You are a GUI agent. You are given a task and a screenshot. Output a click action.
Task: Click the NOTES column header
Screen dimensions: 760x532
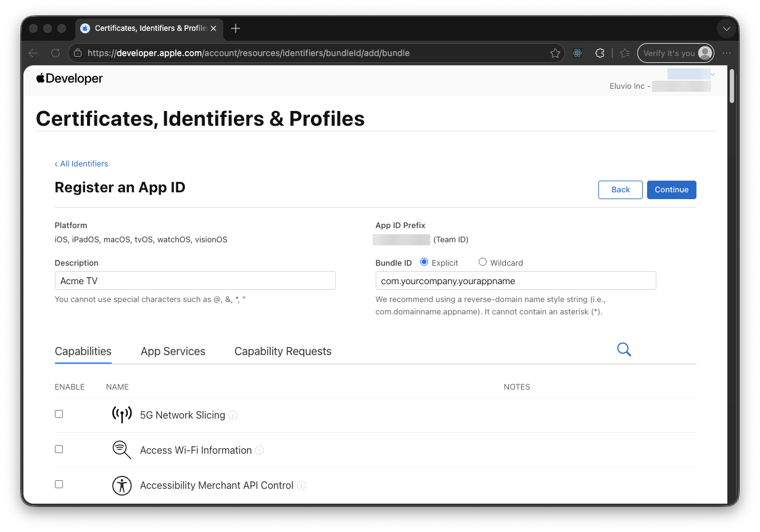click(x=517, y=387)
